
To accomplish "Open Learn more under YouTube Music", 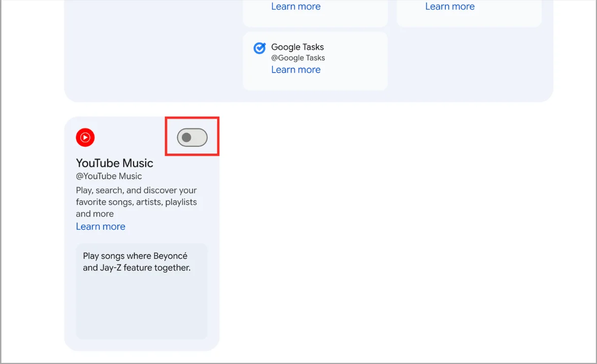I will pyautogui.click(x=101, y=226).
